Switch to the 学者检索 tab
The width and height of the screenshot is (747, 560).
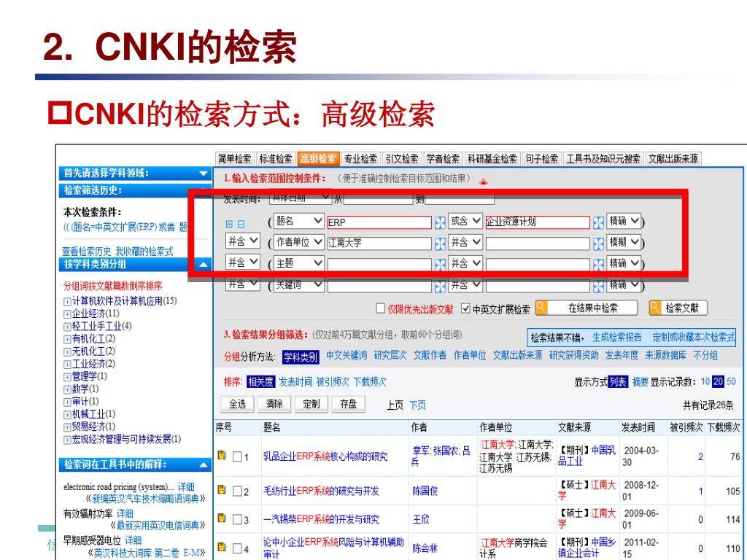[443, 158]
